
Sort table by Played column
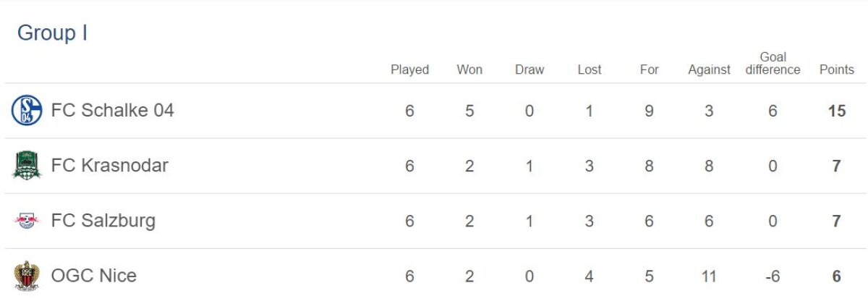409,69
